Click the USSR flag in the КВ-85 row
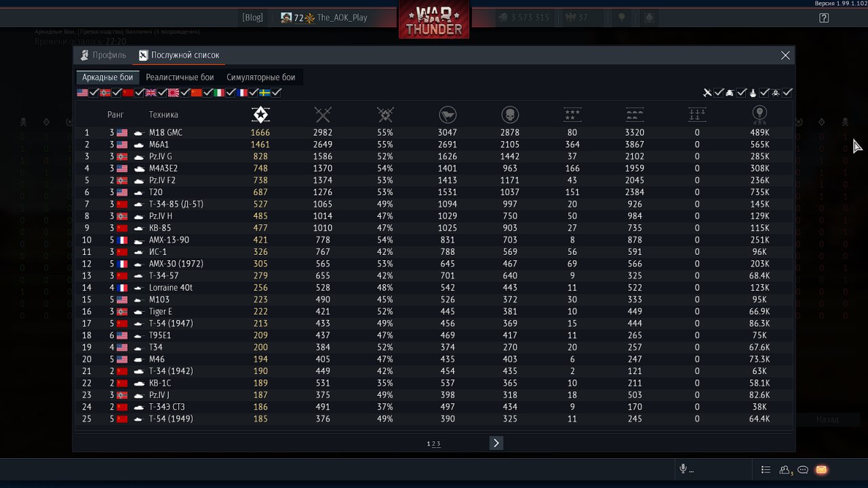The image size is (868, 488). 122,228
